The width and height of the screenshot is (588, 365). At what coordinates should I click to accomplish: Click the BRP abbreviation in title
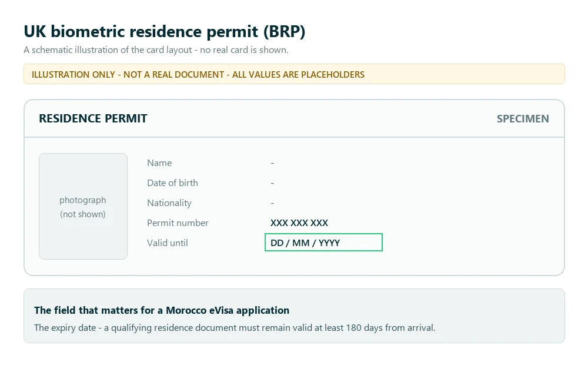coord(284,32)
